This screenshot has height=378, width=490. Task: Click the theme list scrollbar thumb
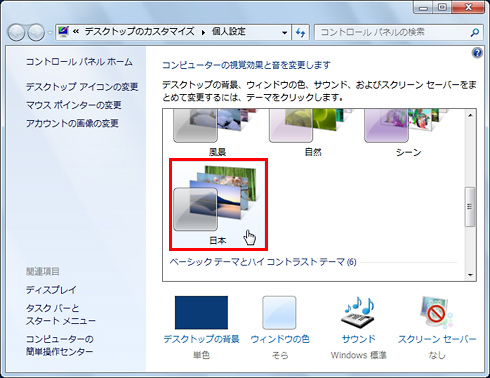click(470, 207)
